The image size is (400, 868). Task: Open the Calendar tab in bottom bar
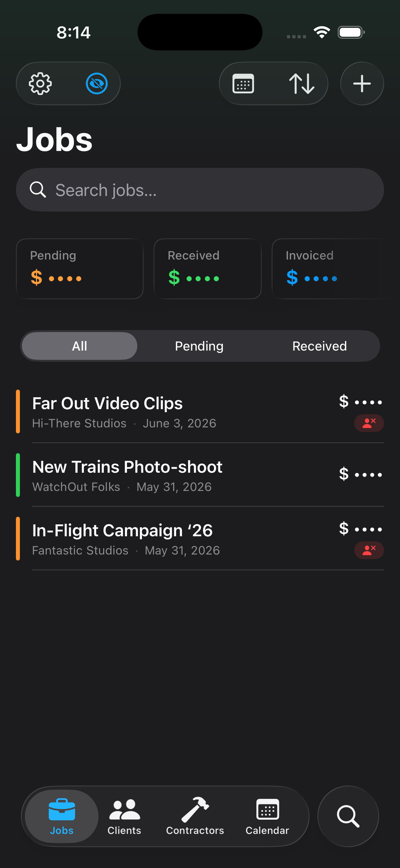[x=267, y=816]
